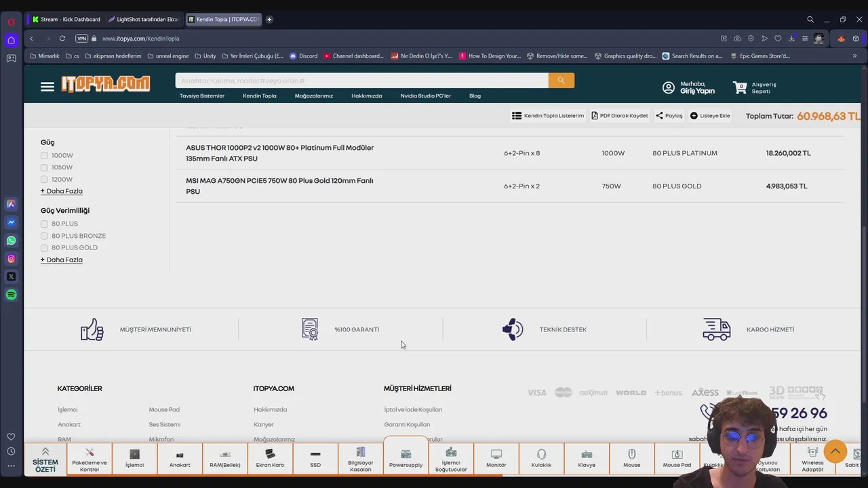Open Messenger in Opera sidebar

pos(11,222)
